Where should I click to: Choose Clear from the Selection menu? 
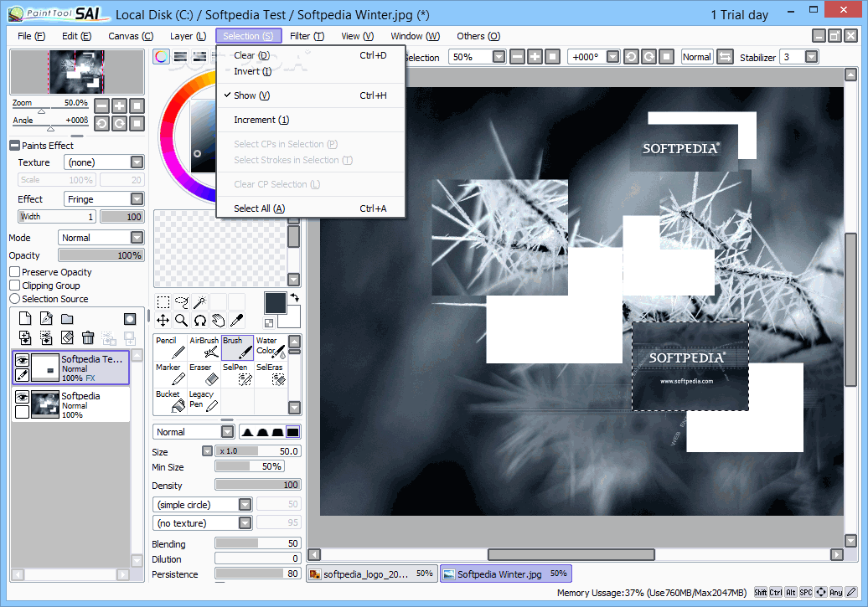coord(311,55)
